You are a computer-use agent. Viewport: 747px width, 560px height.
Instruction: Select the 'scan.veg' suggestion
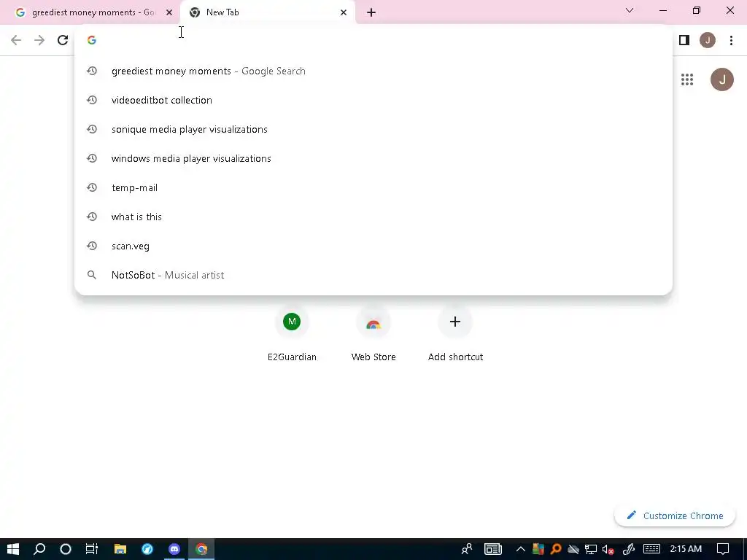pyautogui.click(x=373, y=246)
